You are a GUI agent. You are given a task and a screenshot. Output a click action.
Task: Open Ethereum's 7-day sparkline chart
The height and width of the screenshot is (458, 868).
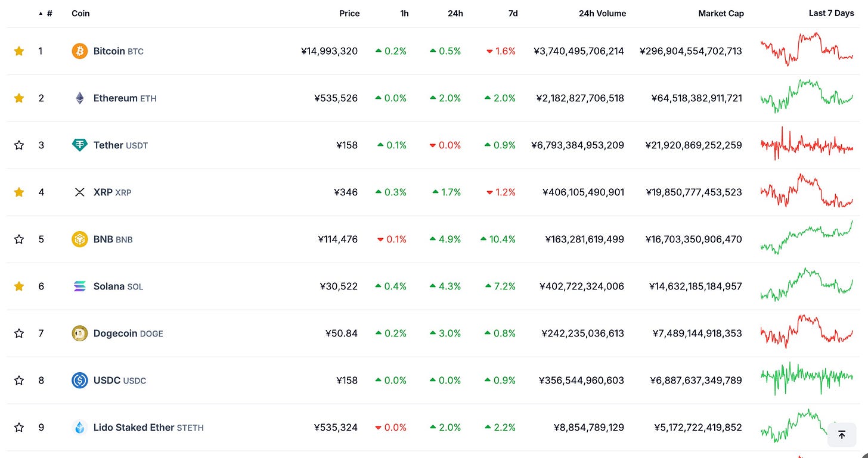pyautogui.click(x=807, y=96)
